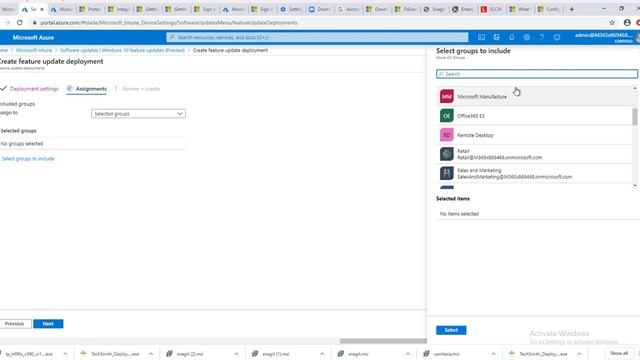Click the Next button
Screen dimensions: 640x360
tap(48, 324)
